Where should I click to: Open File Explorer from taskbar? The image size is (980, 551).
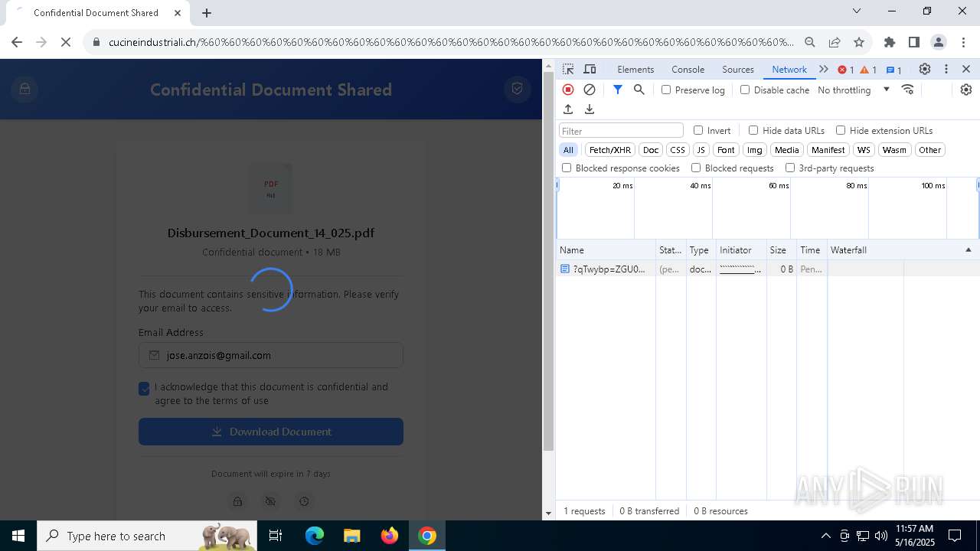click(x=351, y=536)
